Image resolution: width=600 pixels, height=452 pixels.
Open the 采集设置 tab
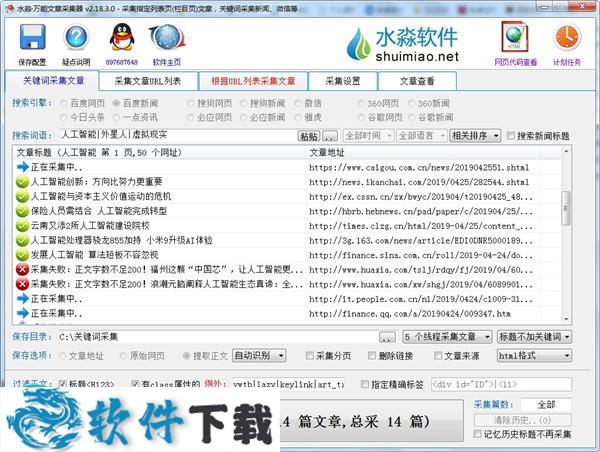pyautogui.click(x=342, y=81)
